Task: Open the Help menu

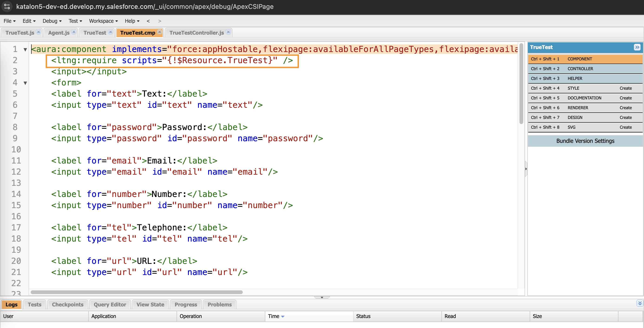Action: tap(132, 21)
